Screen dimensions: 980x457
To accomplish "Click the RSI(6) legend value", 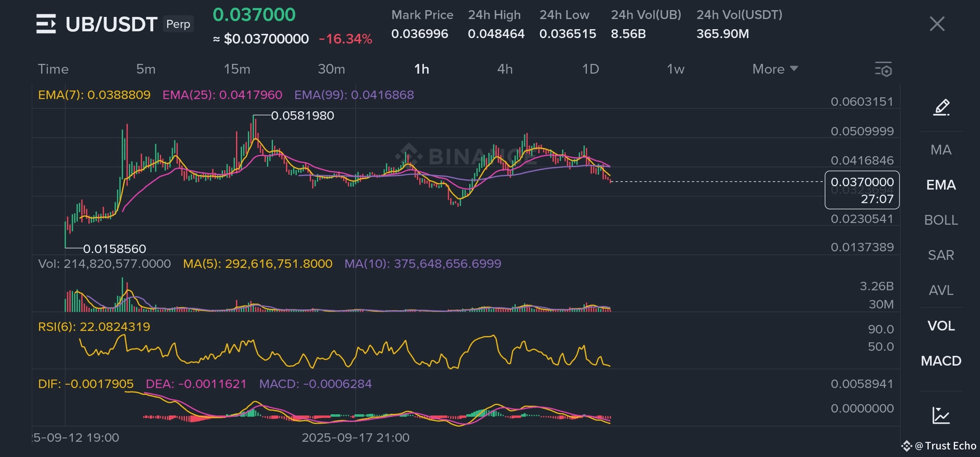I will tap(94, 327).
